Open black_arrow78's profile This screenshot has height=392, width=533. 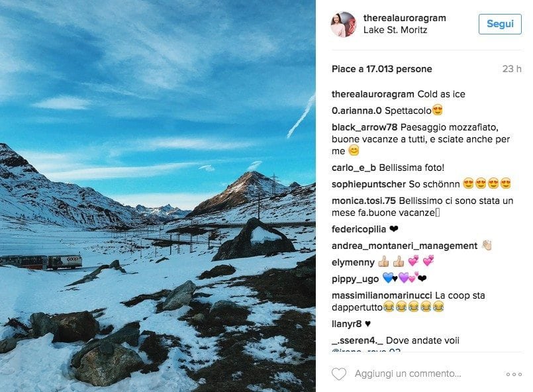364,127
